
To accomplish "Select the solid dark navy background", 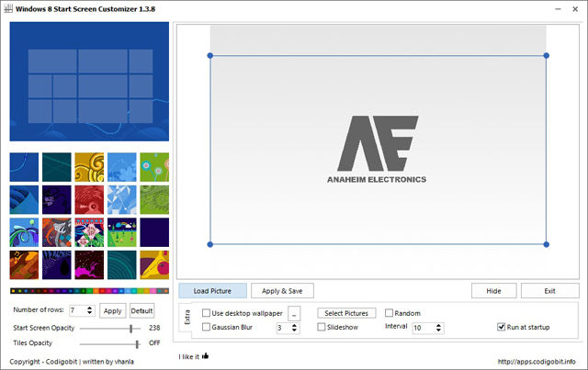I will [154, 232].
